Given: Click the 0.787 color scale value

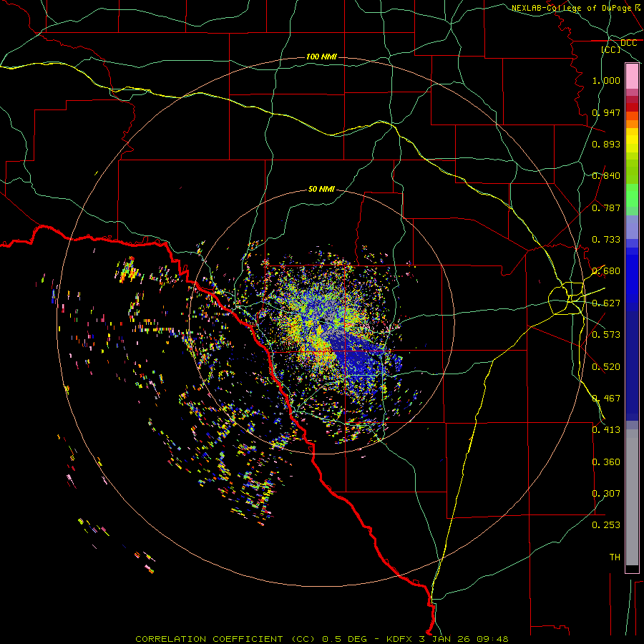Looking at the screenshot, I should (606, 208).
